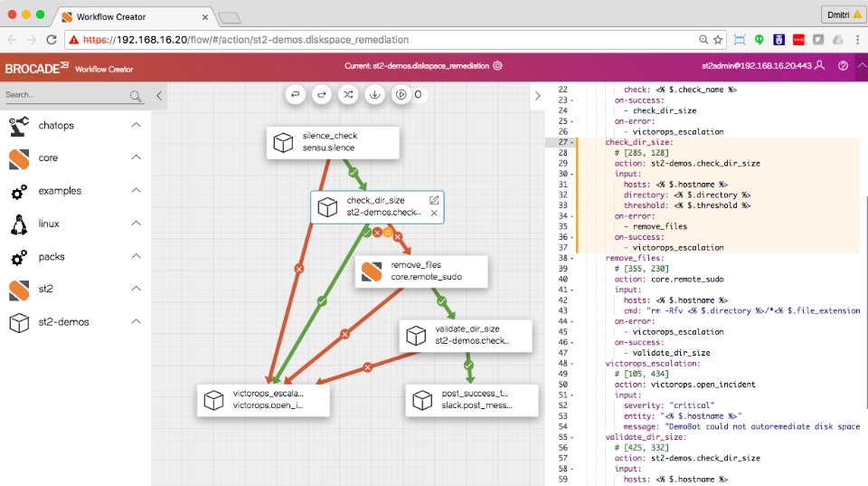This screenshot has height=486, width=868.
Task: Expand the core pack group
Action: [x=137, y=157]
